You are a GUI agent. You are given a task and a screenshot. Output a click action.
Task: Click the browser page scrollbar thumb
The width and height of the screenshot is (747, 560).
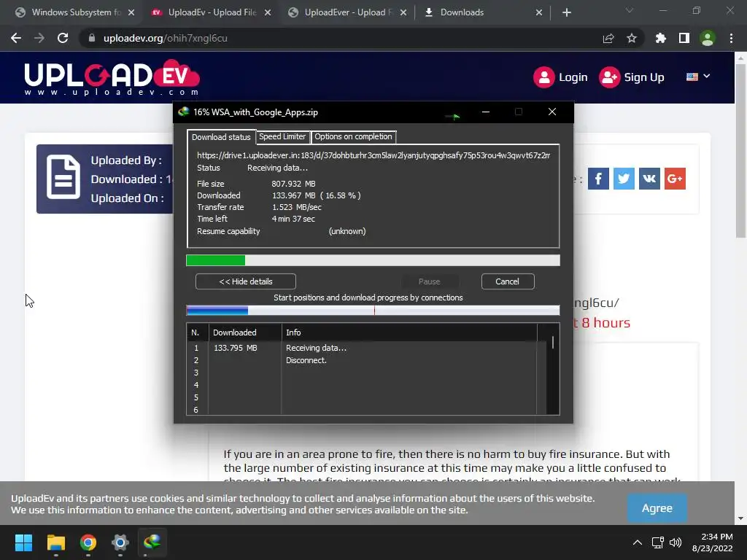pos(740,152)
